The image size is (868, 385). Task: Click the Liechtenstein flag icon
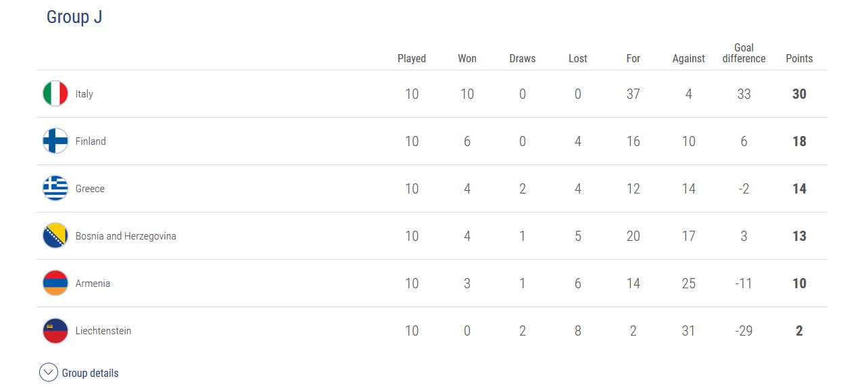(x=55, y=331)
